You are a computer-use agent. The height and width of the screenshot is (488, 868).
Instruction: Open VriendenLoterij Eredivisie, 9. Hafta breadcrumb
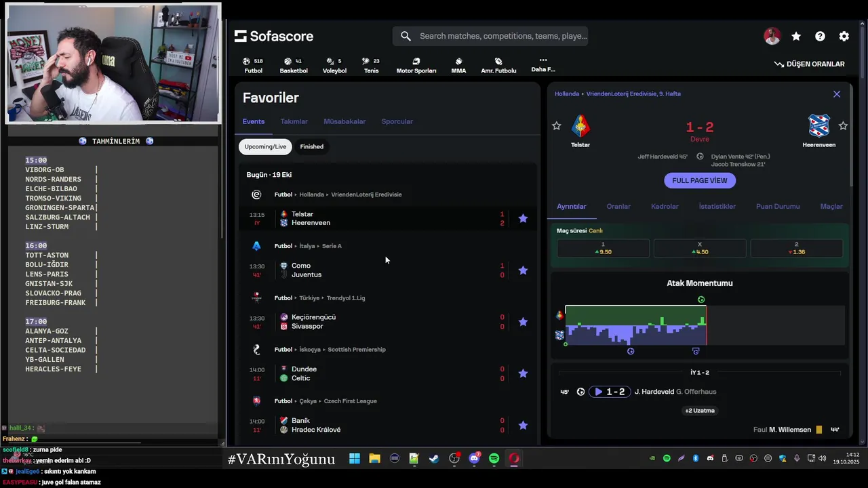[633, 94]
